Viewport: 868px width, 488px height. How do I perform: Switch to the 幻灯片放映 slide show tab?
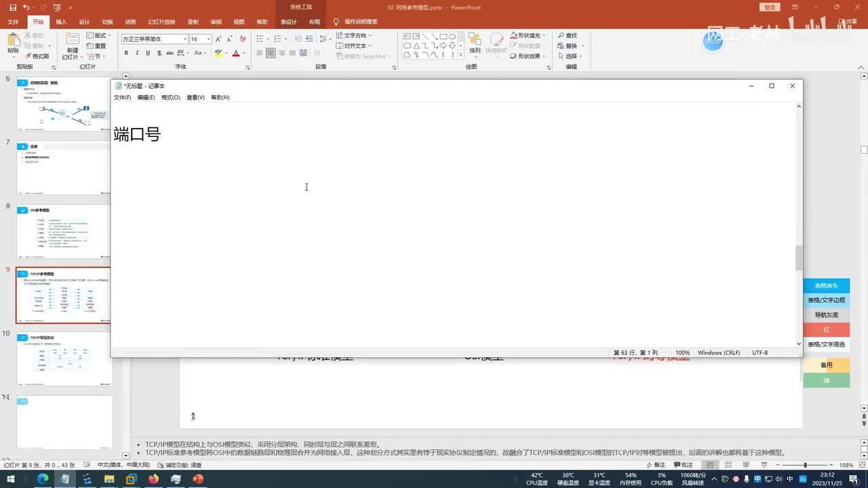coord(161,22)
